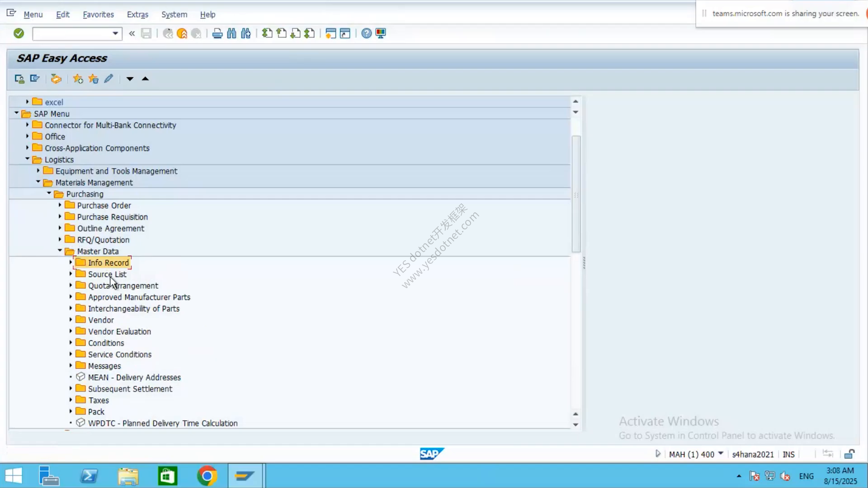Open the Favorites menu

[98, 14]
